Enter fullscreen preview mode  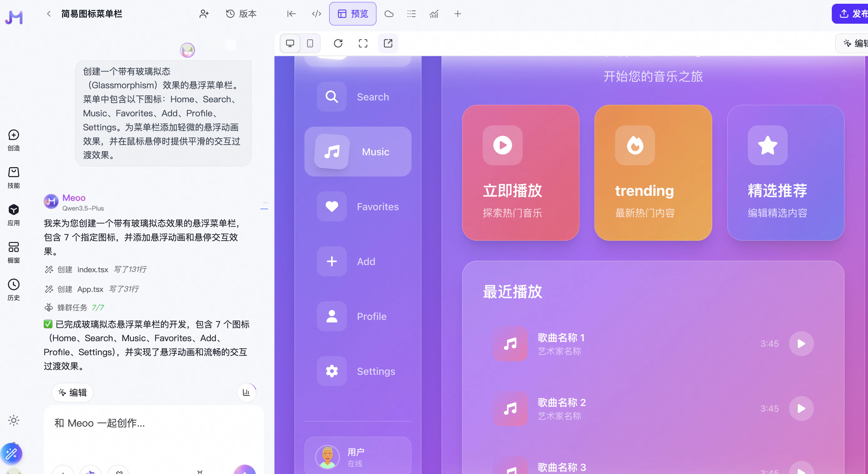point(363,43)
